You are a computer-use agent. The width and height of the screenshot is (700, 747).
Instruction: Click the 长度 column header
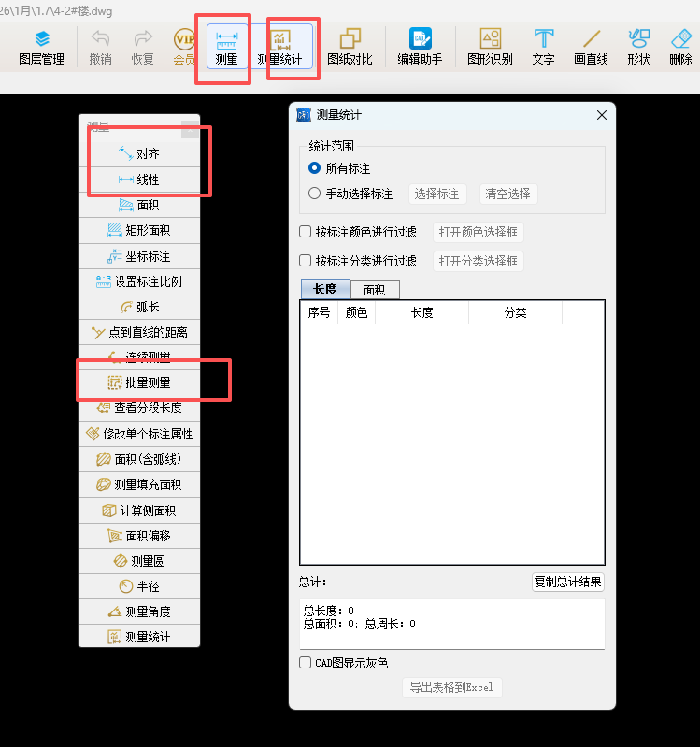[421, 313]
